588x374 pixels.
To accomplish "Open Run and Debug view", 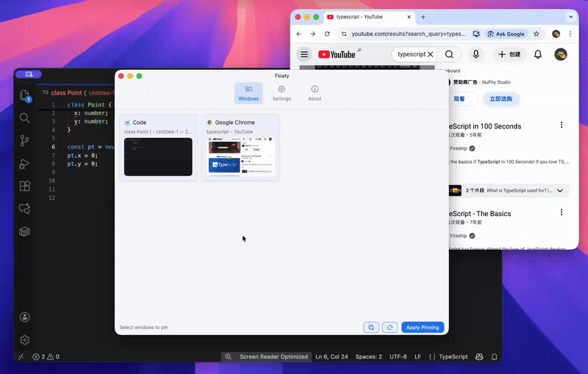I will [x=25, y=163].
